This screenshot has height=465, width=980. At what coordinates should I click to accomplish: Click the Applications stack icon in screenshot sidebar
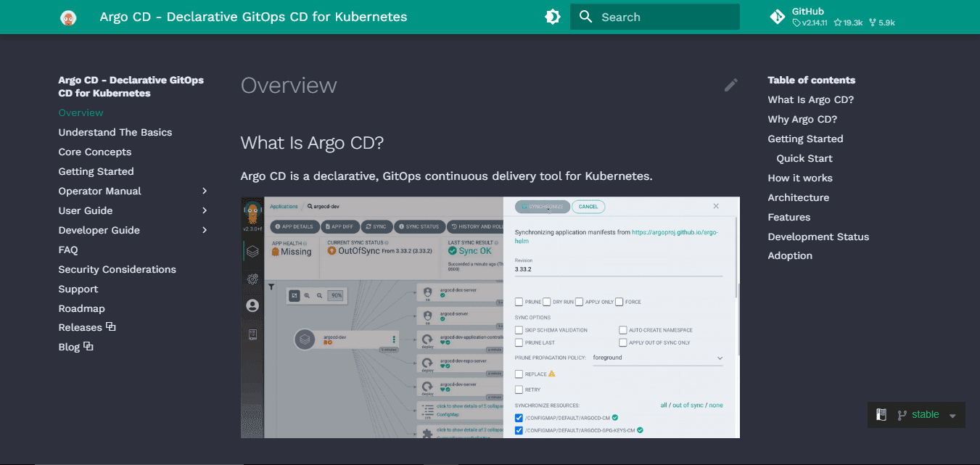252,252
